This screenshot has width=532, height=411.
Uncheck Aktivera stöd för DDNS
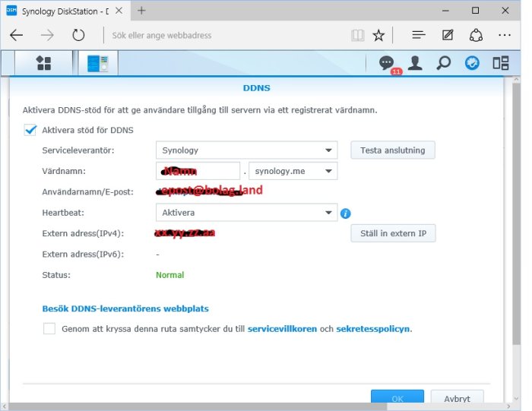tap(30, 130)
